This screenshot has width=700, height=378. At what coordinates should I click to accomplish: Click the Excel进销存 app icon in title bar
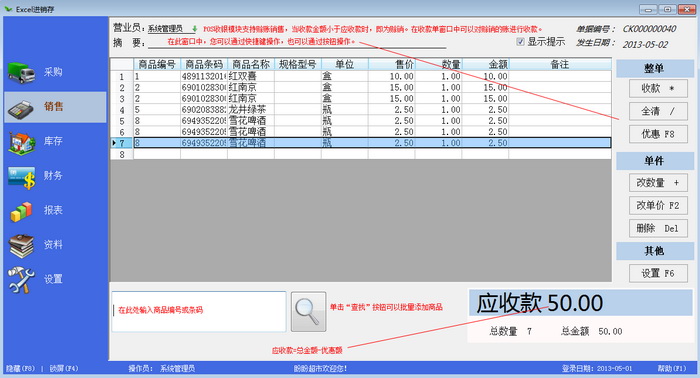click(x=8, y=9)
